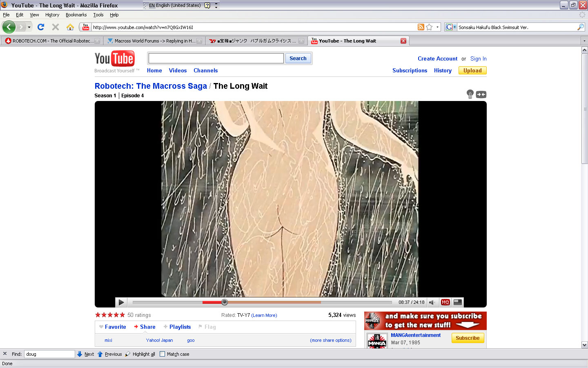
Task: Open Robotech: The Macross Saga show link
Action: point(151,86)
